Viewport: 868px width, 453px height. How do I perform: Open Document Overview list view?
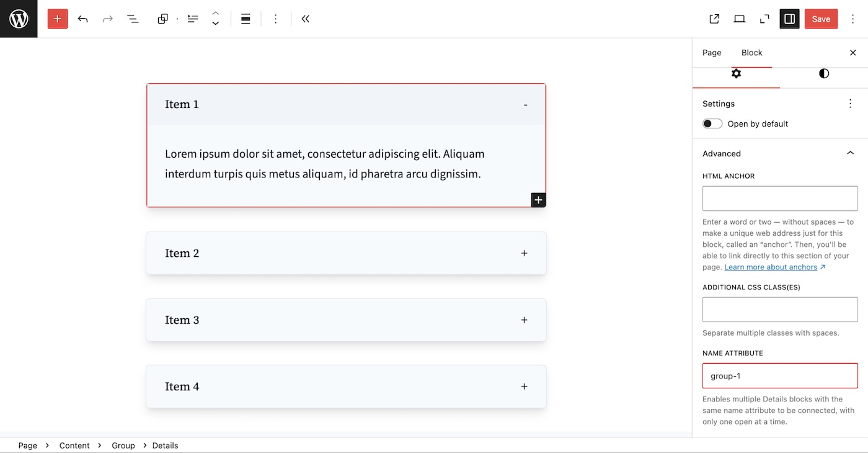133,19
